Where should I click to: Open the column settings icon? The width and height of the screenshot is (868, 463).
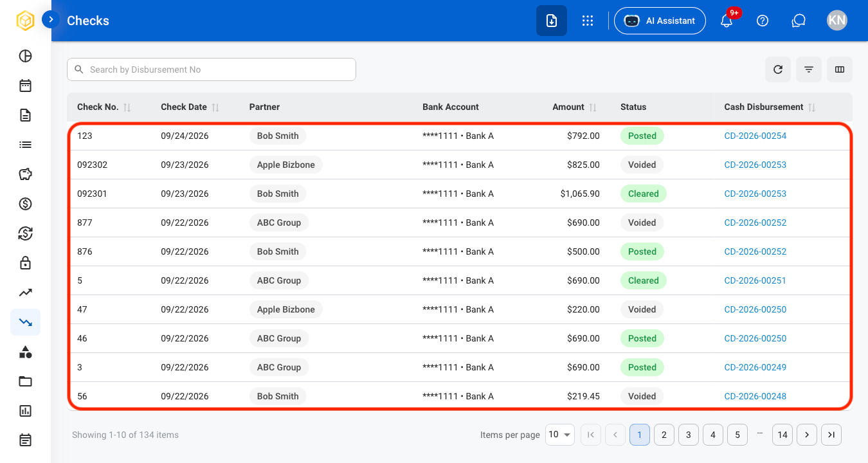point(840,69)
